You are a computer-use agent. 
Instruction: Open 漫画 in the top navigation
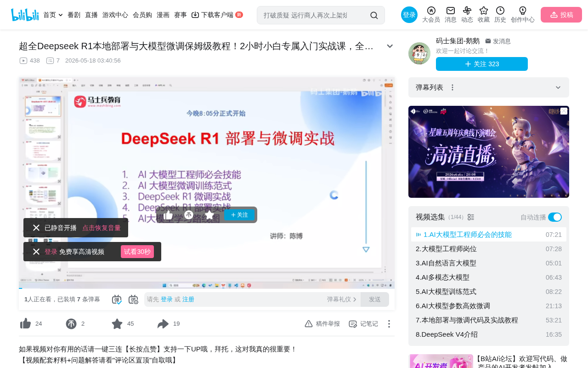pyautogui.click(x=163, y=15)
